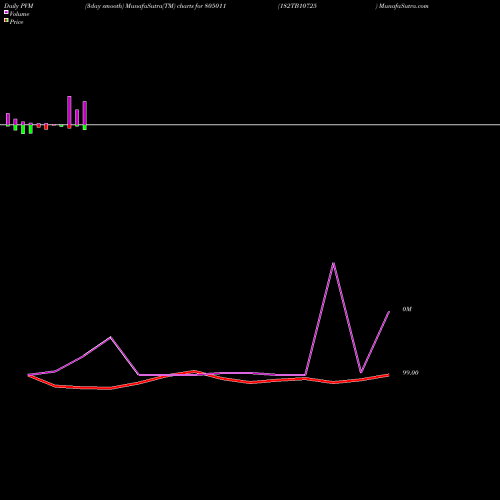Click the right end of the red price line
500x500 pixels.
388,375
